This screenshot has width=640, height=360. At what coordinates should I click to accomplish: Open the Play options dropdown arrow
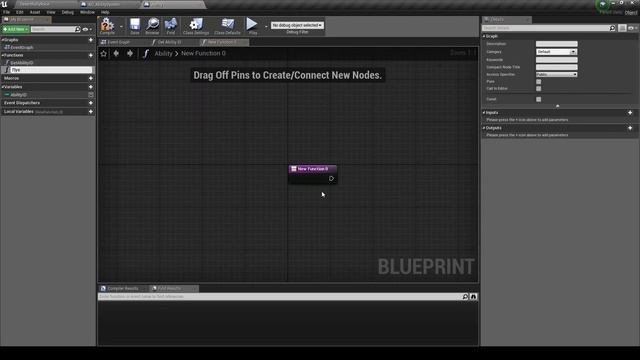(x=266, y=26)
